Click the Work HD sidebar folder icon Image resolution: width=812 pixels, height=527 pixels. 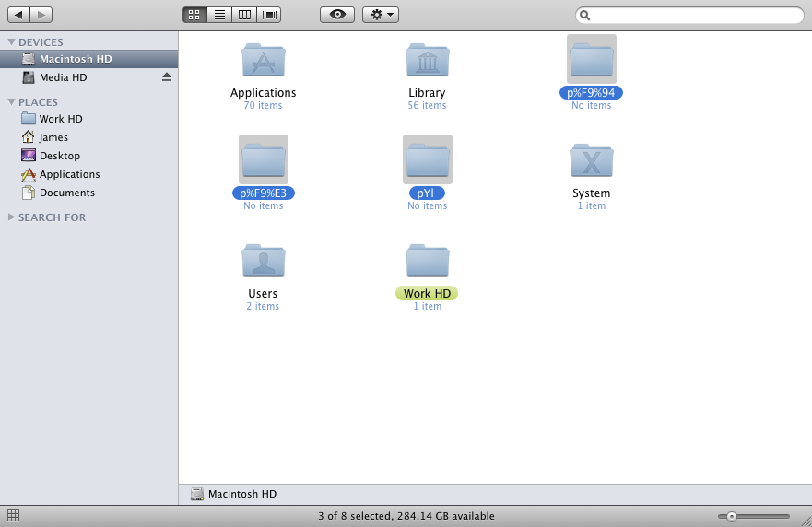point(29,119)
